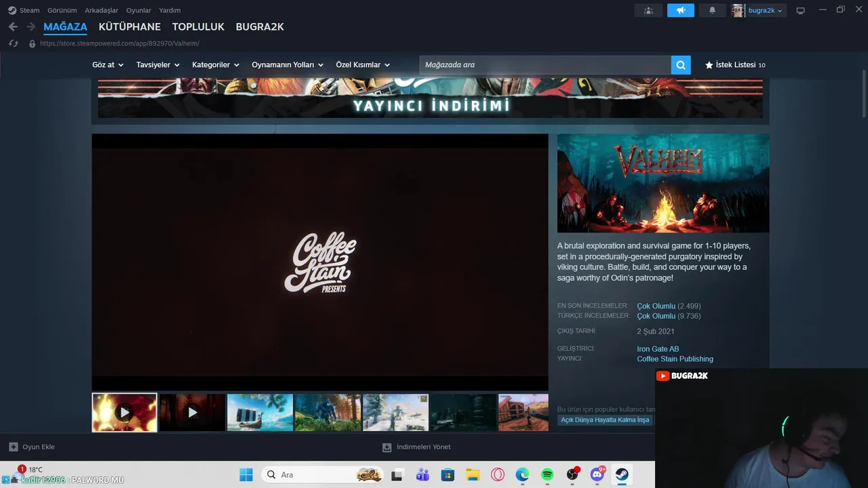Click Oyun Ekle text label
Viewport: 868px width, 488px height.
point(39,447)
